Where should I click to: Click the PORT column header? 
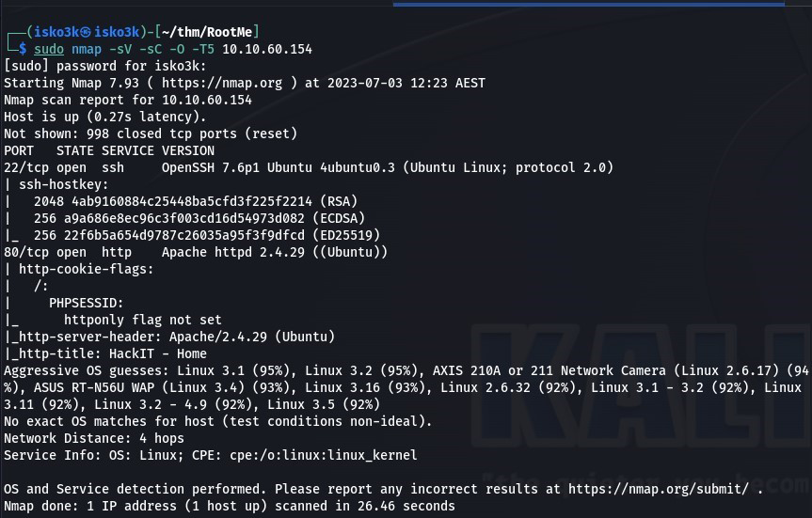(19, 150)
